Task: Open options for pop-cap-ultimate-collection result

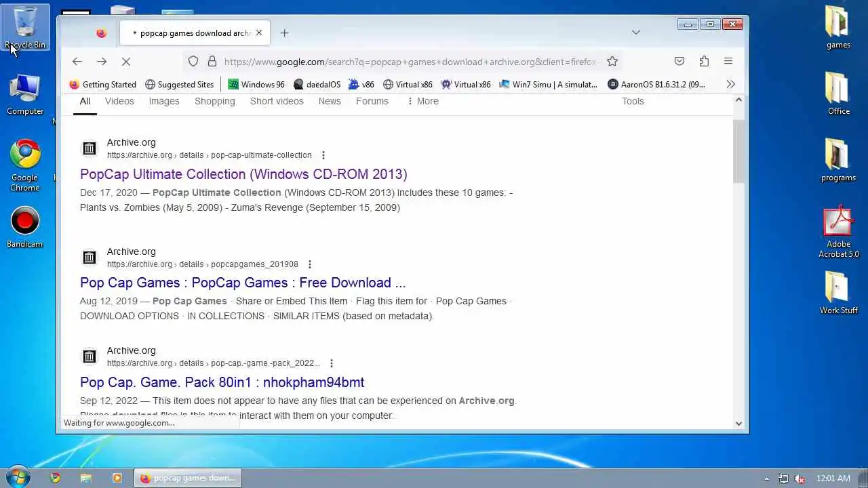Action: tap(323, 155)
